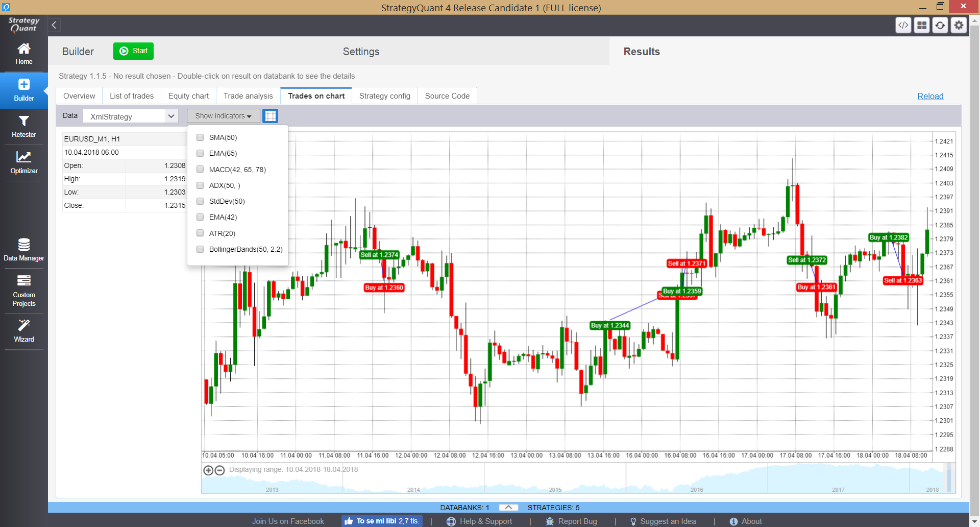Click the STRATEGIES: 5 status text
The image size is (980, 527).
553,508
